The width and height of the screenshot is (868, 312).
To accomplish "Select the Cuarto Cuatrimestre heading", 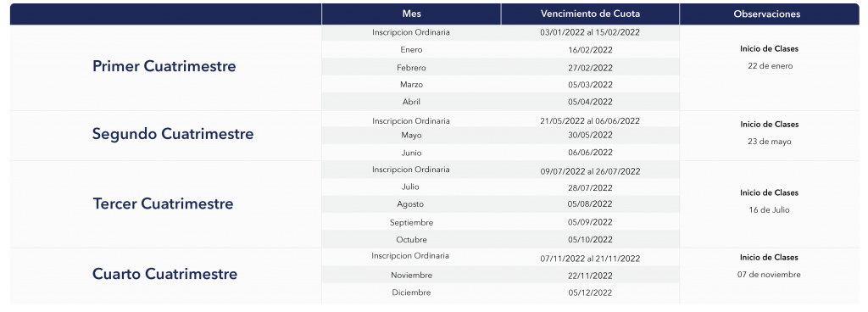I will (x=164, y=274).
